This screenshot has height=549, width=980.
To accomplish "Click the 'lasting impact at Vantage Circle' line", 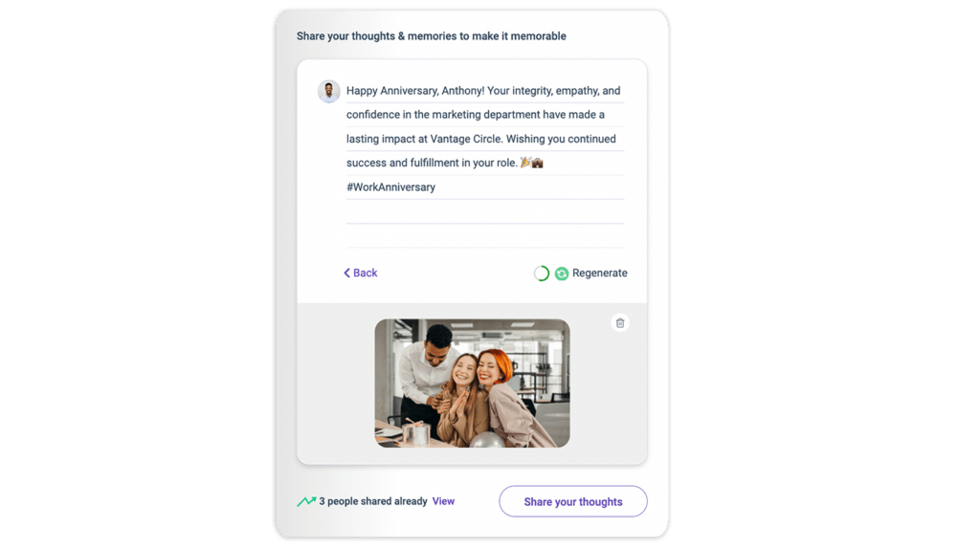I will point(481,139).
